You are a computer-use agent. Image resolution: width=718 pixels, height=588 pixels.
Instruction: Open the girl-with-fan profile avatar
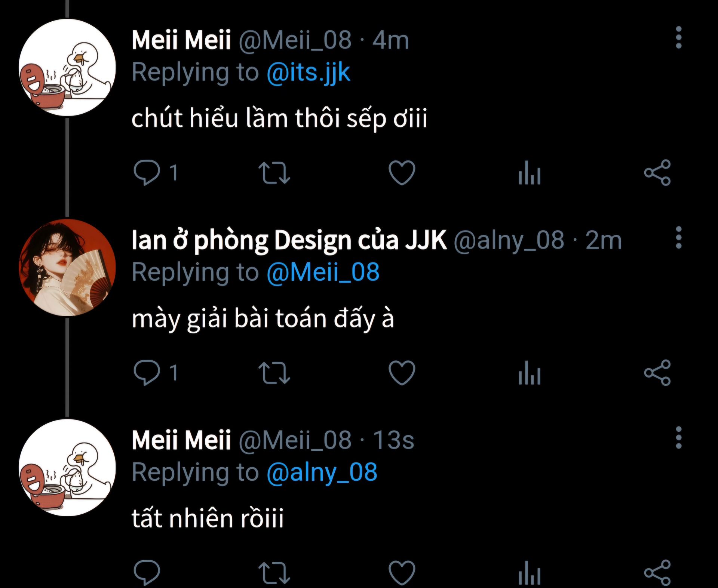coord(67,267)
